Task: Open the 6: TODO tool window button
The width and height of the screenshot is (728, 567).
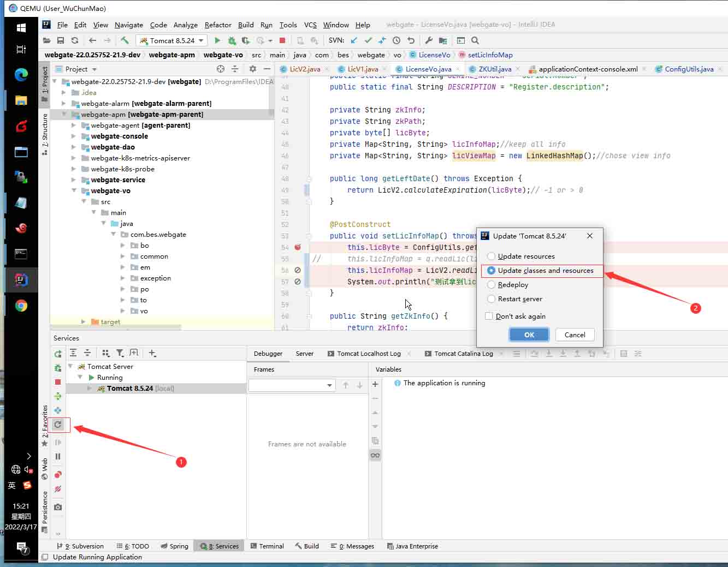Action: tap(133, 546)
